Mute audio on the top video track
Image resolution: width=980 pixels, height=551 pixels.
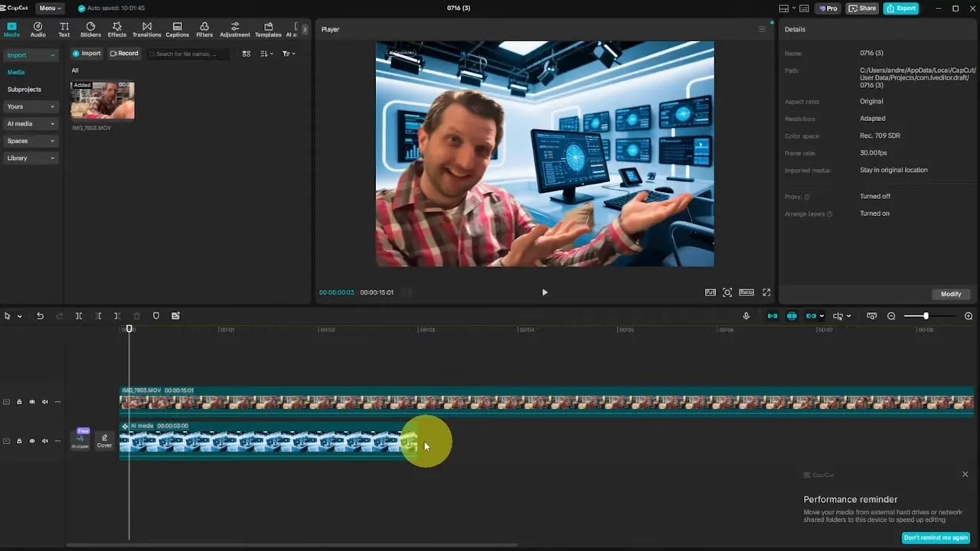[x=44, y=402]
